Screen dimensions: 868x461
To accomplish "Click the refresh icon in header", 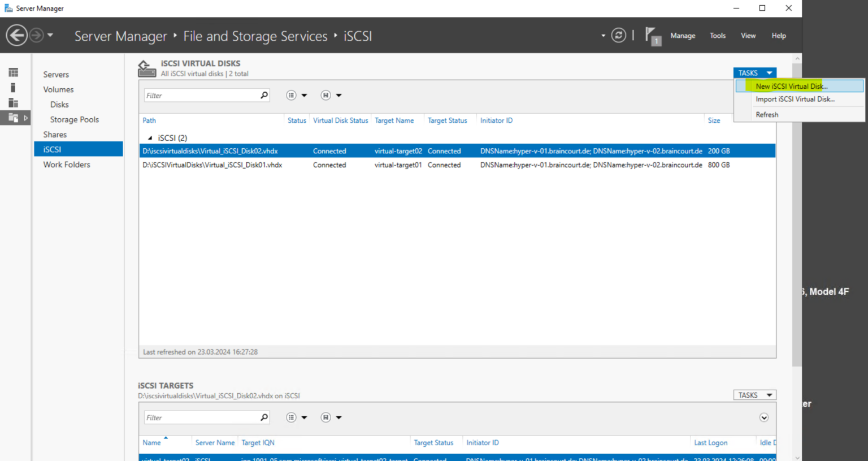I will (x=619, y=36).
